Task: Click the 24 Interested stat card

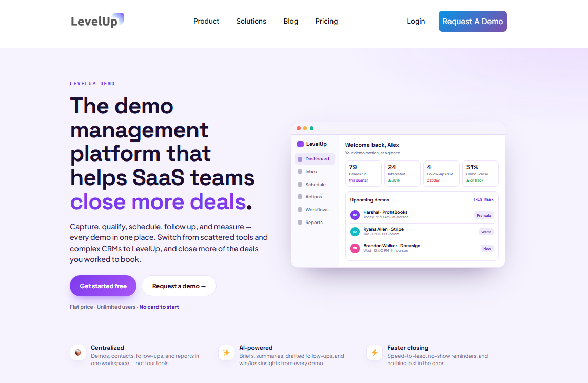Action: click(x=402, y=173)
